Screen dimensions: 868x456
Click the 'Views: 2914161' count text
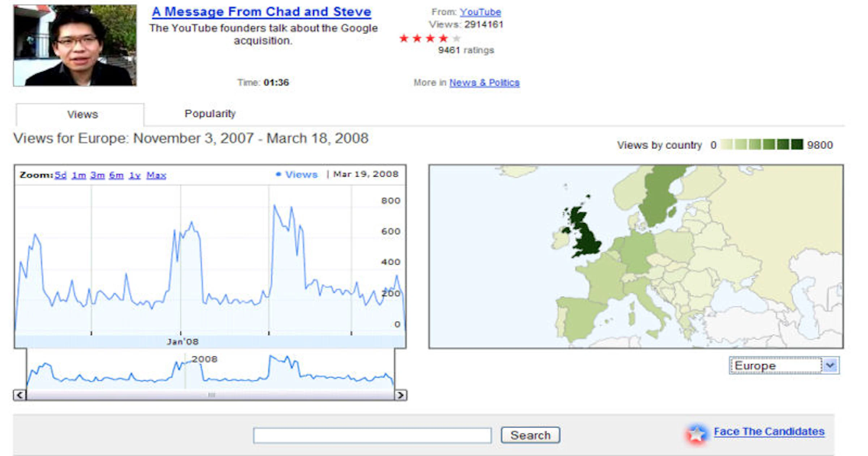(x=466, y=25)
